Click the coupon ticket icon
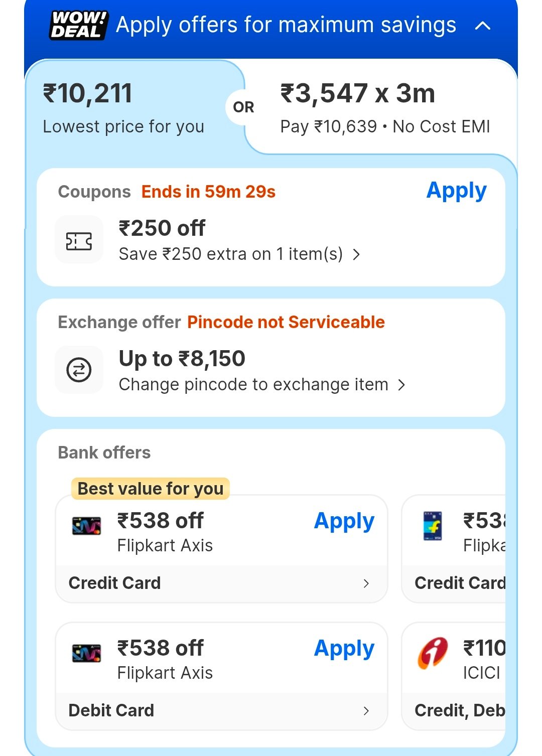Viewport: 542px width, 756px height. [79, 241]
